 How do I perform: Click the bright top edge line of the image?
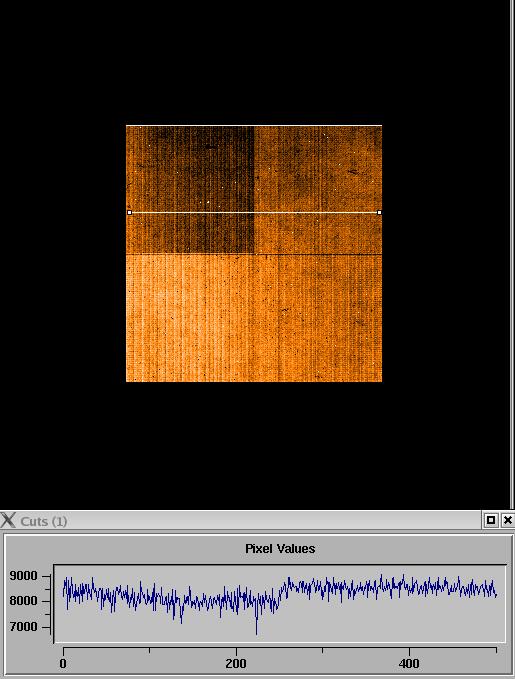click(254, 126)
